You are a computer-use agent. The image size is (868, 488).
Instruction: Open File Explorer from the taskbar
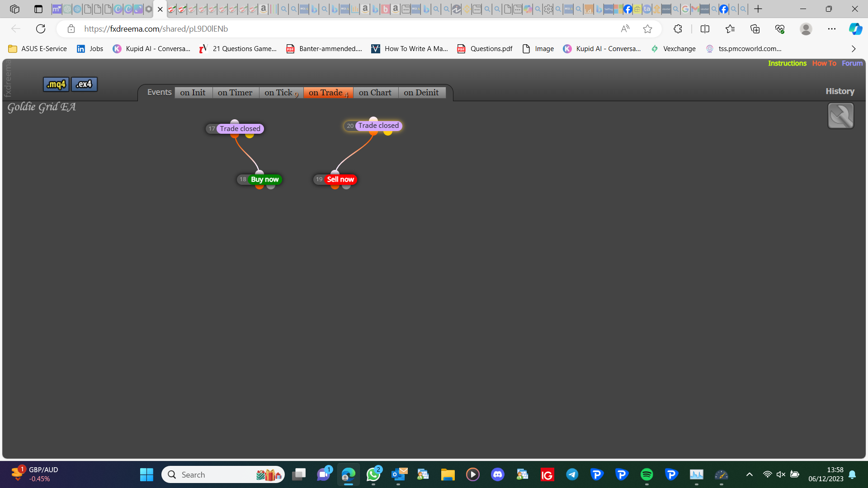click(x=448, y=474)
